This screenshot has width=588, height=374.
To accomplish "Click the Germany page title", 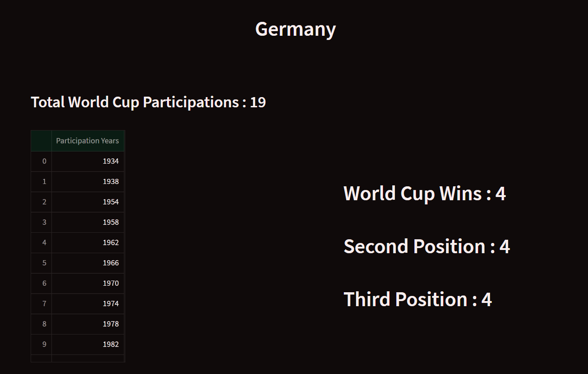I will click(295, 29).
